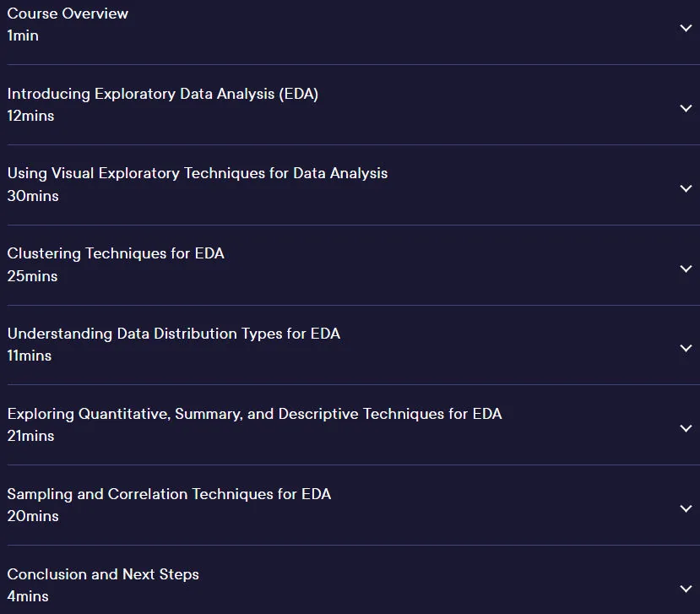The width and height of the screenshot is (700, 614).
Task: Select Clustering Techniques for EDA title
Action: click(116, 253)
